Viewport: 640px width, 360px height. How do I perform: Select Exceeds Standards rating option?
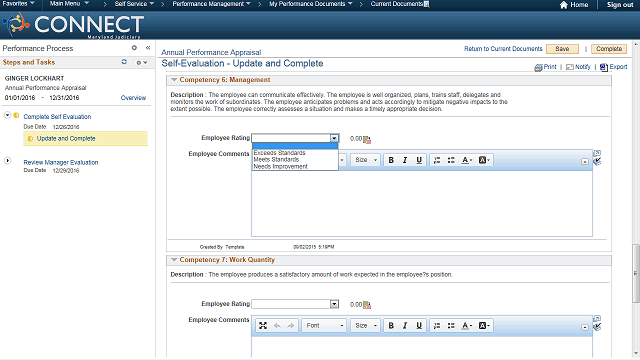280,153
